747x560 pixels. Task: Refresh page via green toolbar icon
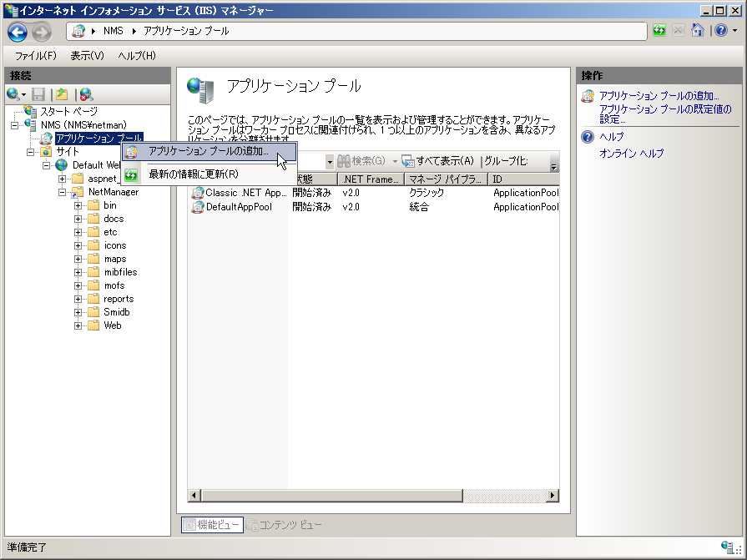[659, 31]
